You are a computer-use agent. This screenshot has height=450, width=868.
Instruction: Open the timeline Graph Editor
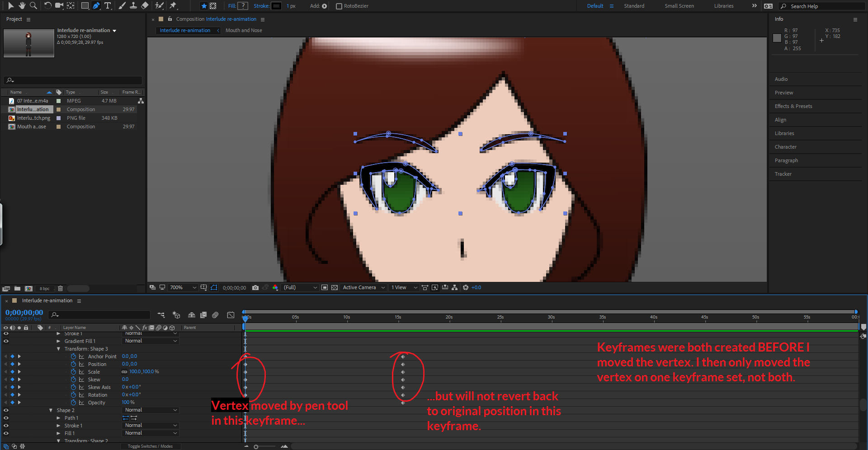[231, 315]
